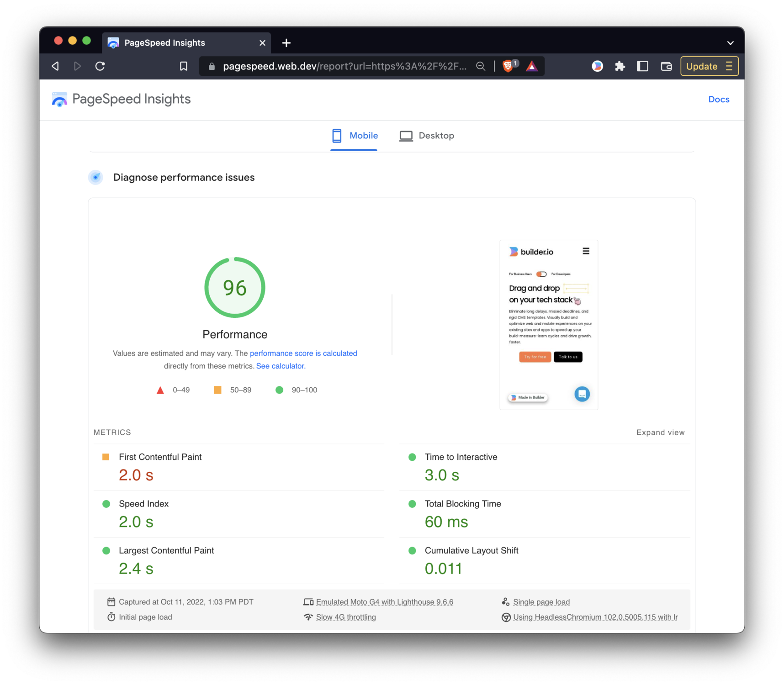This screenshot has height=685, width=784.
Task: Switch to the Desktop tab
Action: tap(427, 136)
